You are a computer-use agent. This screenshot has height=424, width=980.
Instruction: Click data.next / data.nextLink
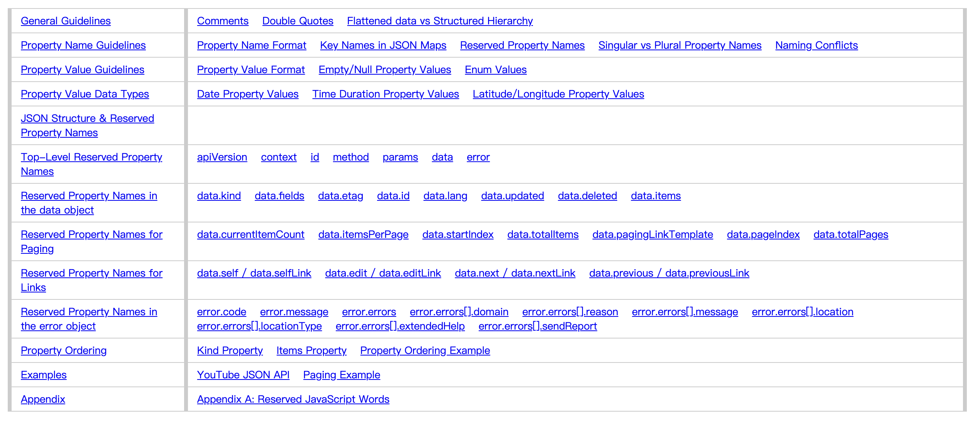point(515,273)
